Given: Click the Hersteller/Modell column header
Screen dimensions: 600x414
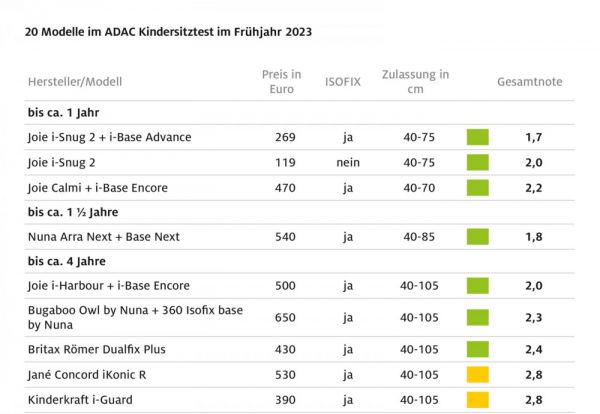Looking at the screenshot, I should 75,81.
